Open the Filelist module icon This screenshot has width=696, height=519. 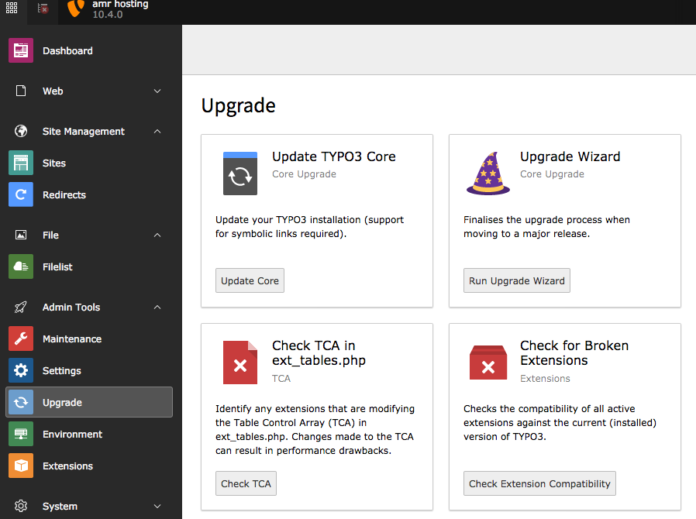[x=21, y=266]
